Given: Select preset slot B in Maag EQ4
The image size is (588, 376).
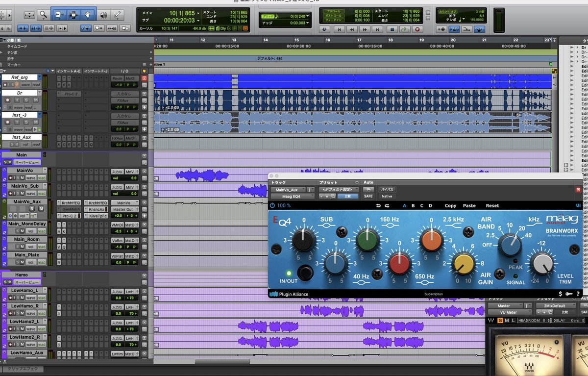Looking at the screenshot, I should 413,205.
